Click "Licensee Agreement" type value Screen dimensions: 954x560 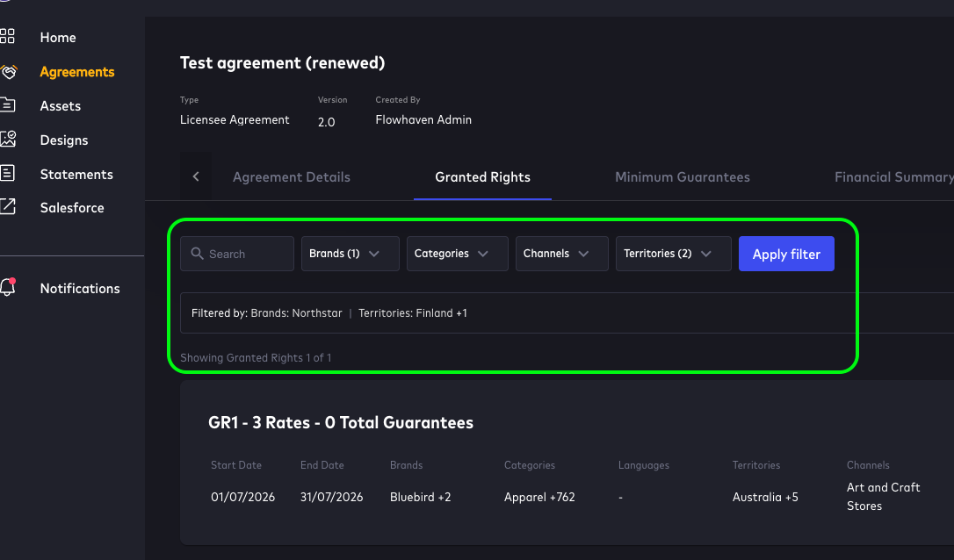click(235, 119)
